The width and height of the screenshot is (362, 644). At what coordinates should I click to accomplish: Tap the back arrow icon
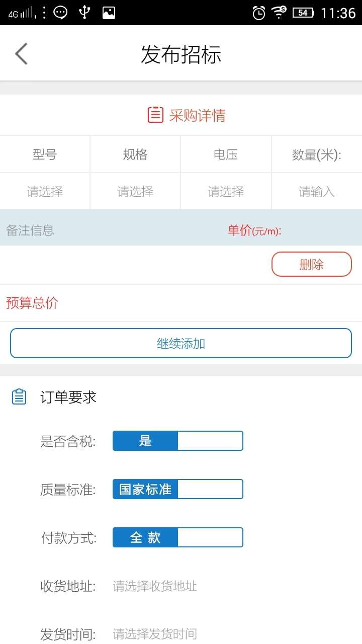pos(21,54)
